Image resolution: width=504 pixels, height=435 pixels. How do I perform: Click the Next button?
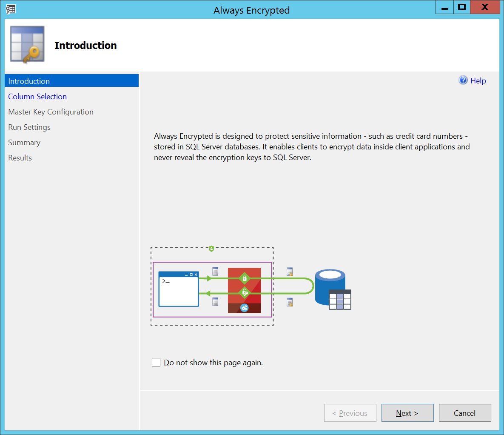click(x=407, y=413)
